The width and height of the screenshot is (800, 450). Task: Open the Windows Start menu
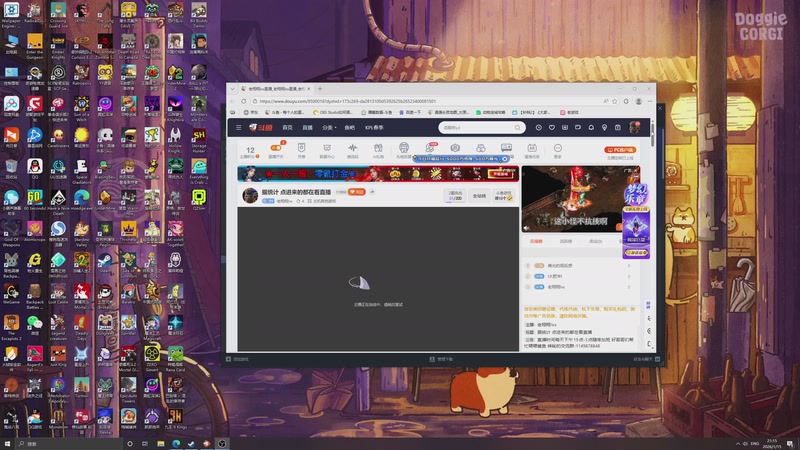[7, 444]
